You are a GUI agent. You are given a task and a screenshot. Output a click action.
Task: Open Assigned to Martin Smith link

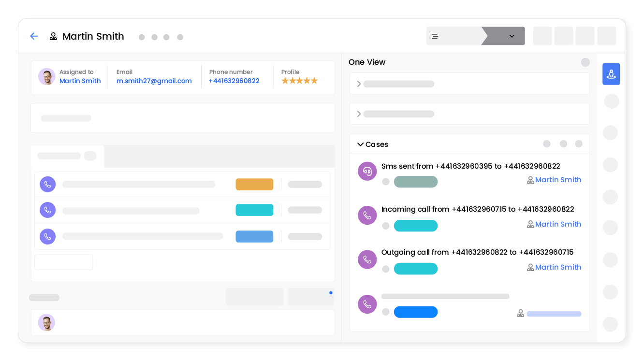coord(80,81)
